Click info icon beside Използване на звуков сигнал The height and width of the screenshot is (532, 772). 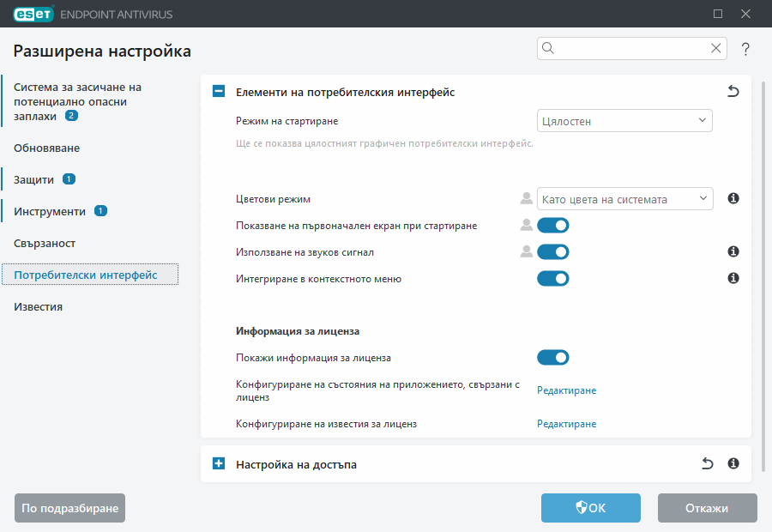(733, 251)
